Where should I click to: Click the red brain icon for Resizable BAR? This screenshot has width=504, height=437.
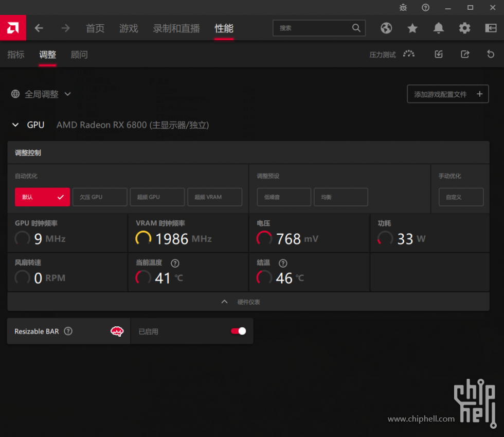117,331
